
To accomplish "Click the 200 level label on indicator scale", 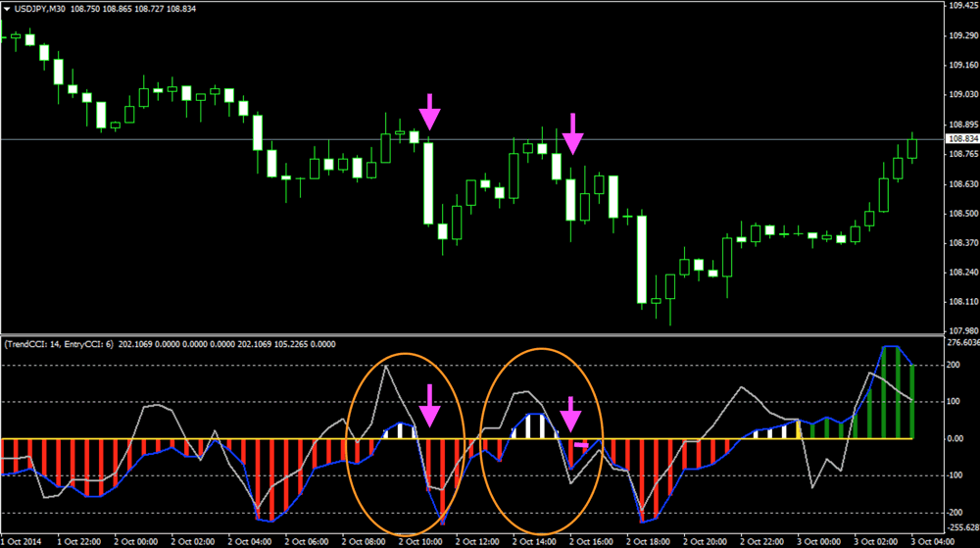I will click(954, 365).
